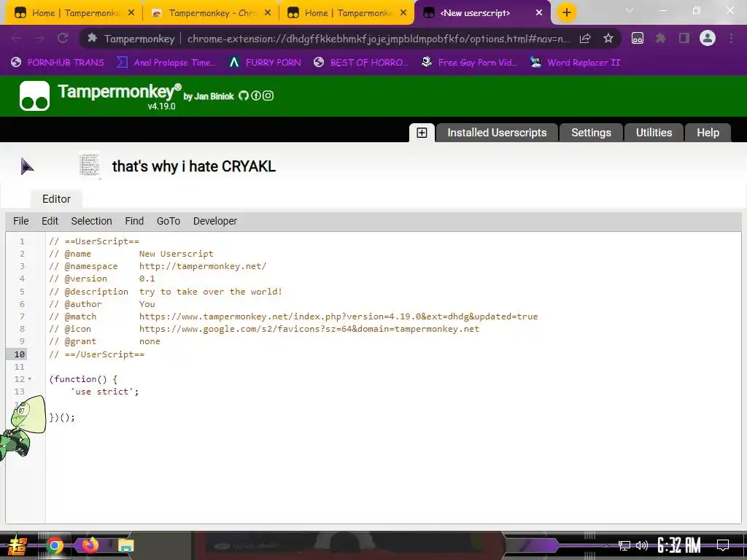Image resolution: width=747 pixels, height=560 pixels.
Task: Click the network icon in system tray
Action: click(x=624, y=545)
